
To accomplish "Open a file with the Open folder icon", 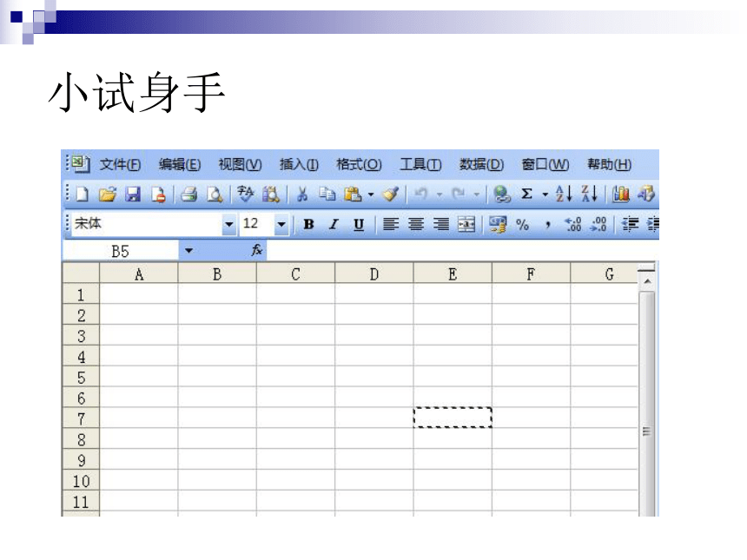I will [108, 194].
